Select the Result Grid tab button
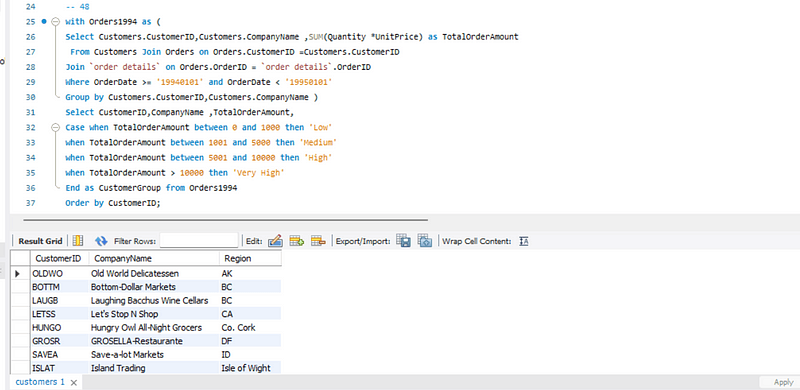The width and height of the screenshot is (800, 390). pyautogui.click(x=40, y=241)
